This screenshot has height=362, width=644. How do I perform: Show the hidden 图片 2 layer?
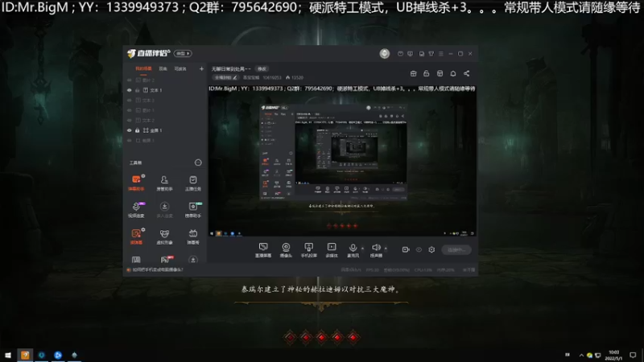point(130,80)
